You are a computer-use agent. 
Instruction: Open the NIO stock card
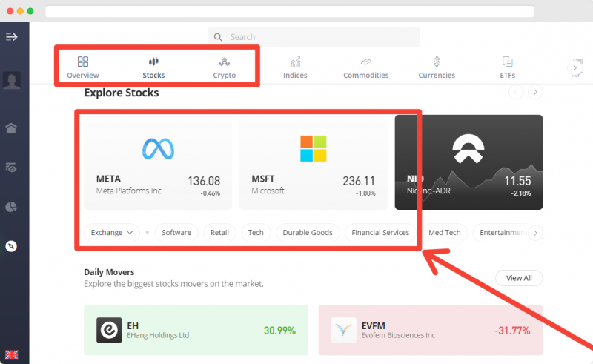point(468,162)
